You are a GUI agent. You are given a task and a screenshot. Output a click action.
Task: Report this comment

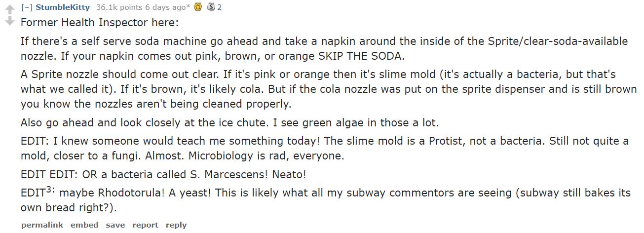145,225
